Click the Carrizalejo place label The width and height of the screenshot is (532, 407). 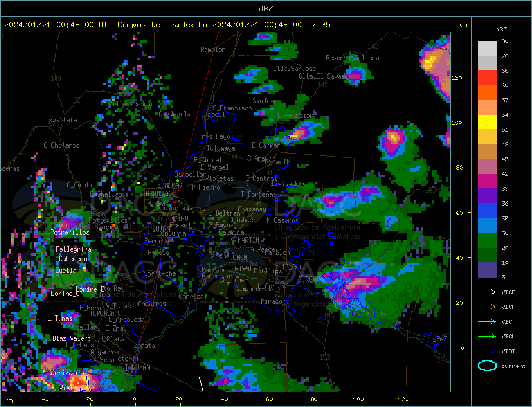(x=67, y=373)
